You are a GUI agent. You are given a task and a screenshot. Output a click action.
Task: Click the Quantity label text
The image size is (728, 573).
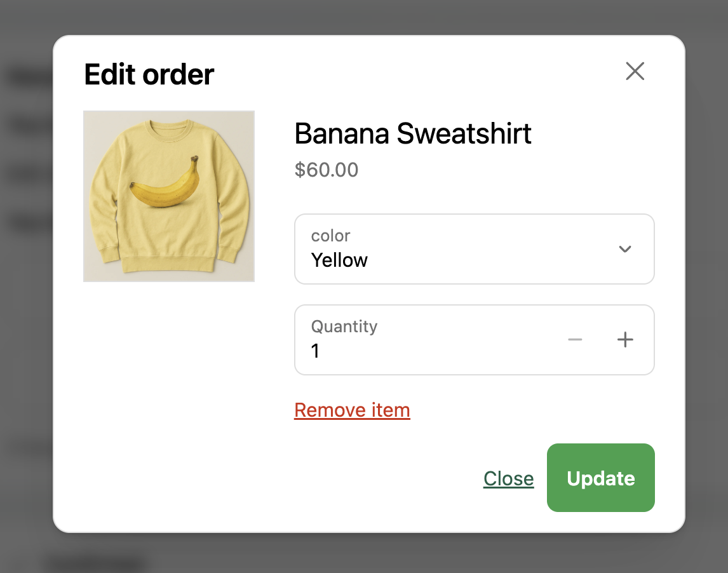click(344, 327)
